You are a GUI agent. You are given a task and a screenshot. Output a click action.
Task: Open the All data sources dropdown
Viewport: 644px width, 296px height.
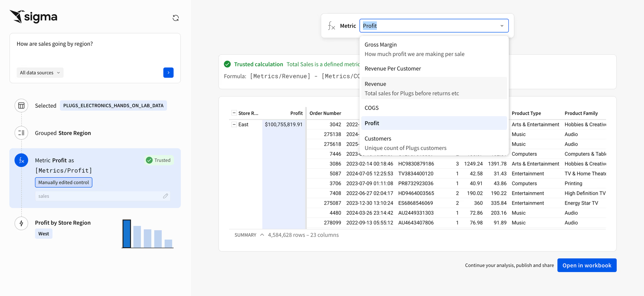click(x=40, y=73)
